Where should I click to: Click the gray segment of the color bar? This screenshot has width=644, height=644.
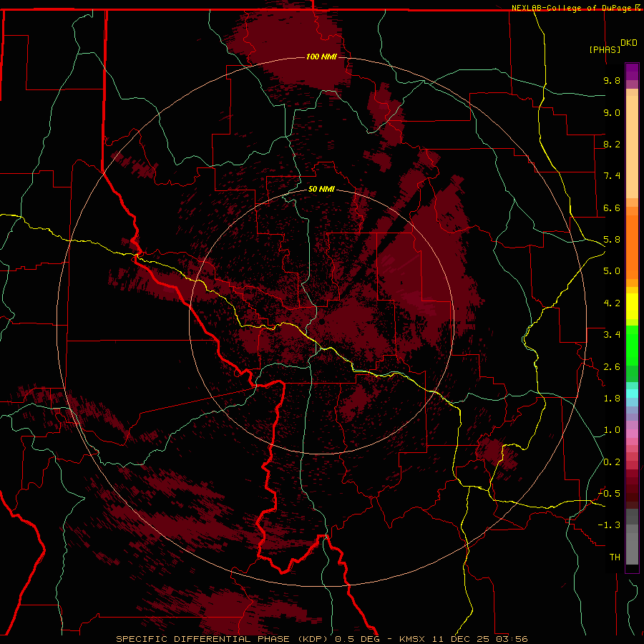click(632, 537)
